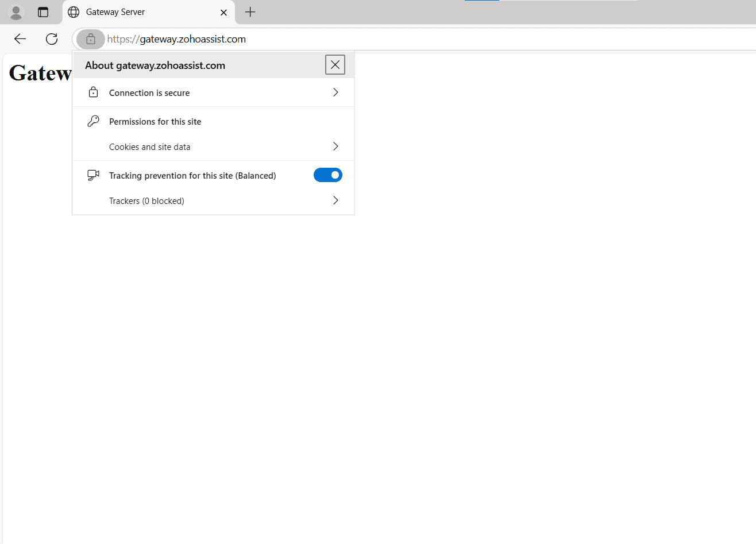The width and height of the screenshot is (756, 544).
Task: Select the globe icon on the Gateway Server tab
Action: [73, 12]
